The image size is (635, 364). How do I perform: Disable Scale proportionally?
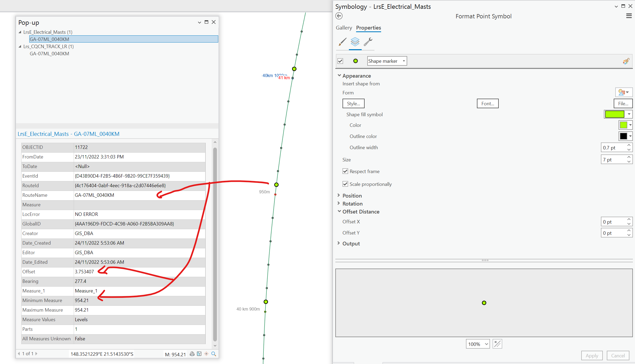tap(345, 184)
